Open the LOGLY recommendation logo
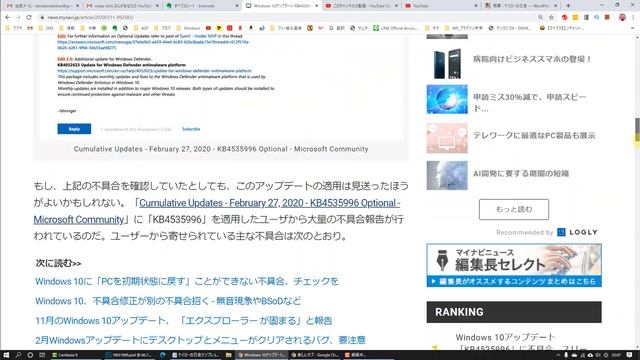 (x=578, y=232)
